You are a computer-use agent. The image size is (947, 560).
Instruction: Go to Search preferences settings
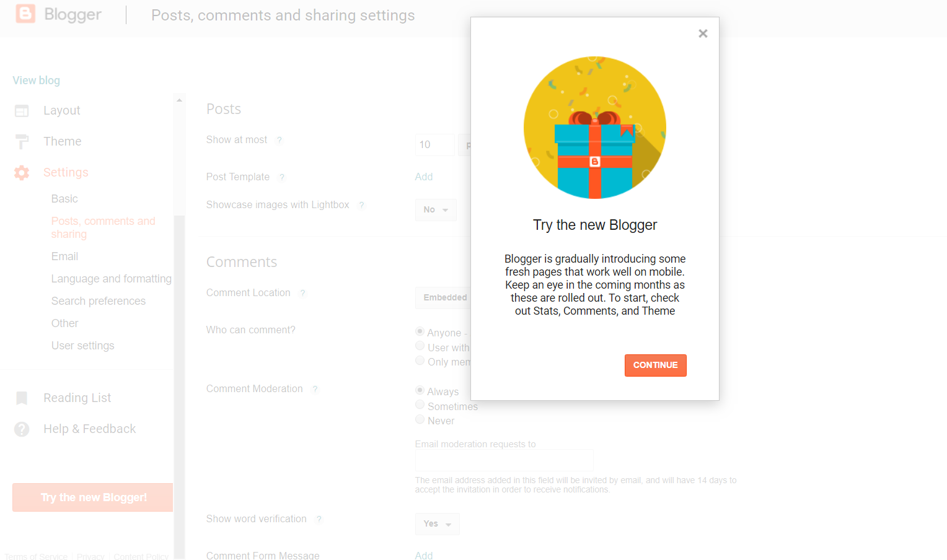coord(99,301)
